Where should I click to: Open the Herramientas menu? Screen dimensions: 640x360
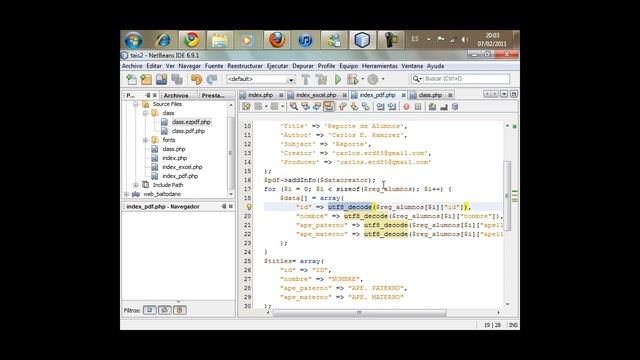pyautogui.click(x=380, y=66)
